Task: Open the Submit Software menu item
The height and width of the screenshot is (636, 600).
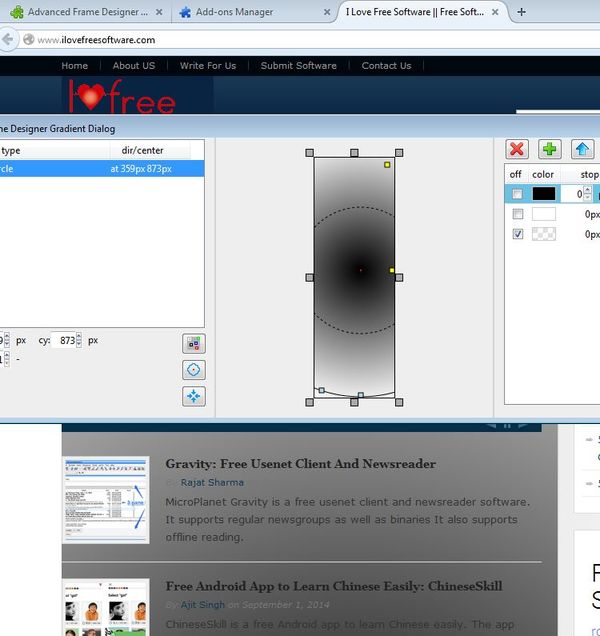Action: (x=298, y=66)
